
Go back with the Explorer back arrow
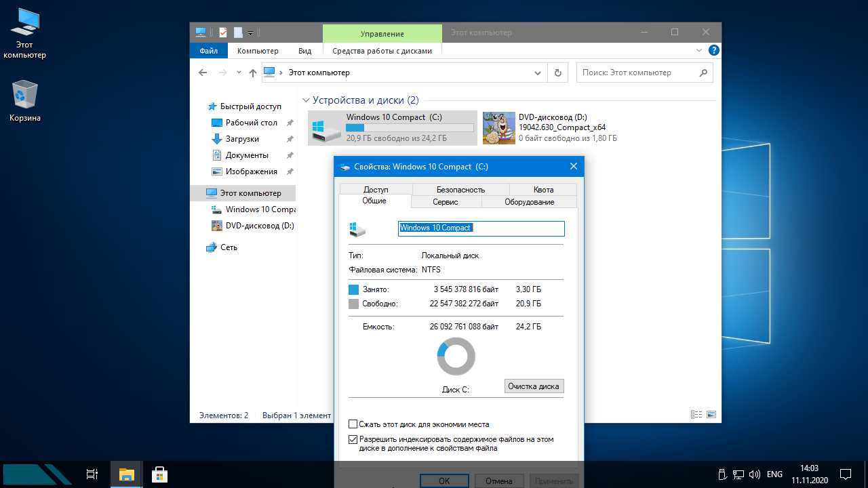pos(203,73)
